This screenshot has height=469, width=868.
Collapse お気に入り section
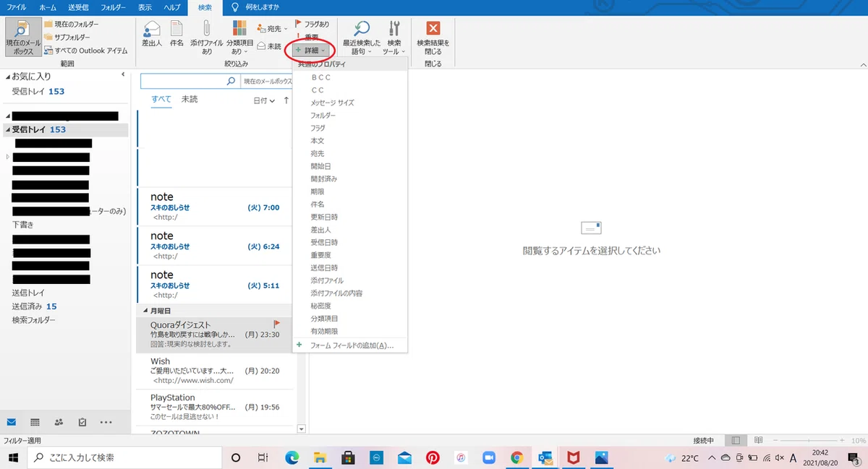7,76
